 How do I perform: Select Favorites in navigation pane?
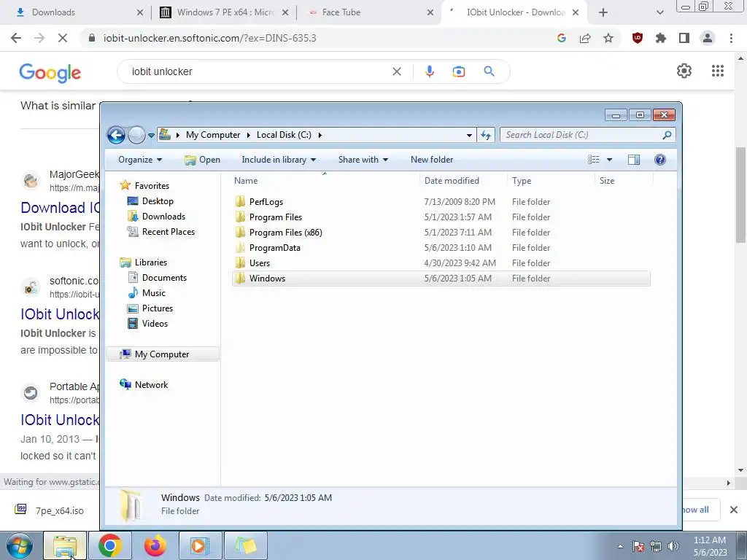coord(145,186)
